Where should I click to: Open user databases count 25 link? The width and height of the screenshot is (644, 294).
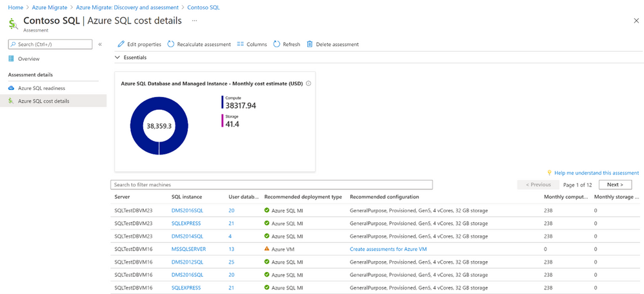point(231,262)
